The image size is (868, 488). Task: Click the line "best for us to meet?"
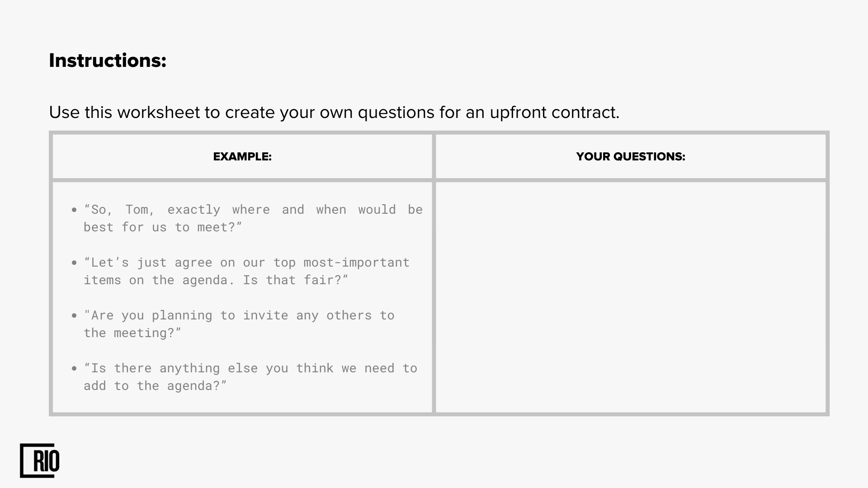coord(163,227)
